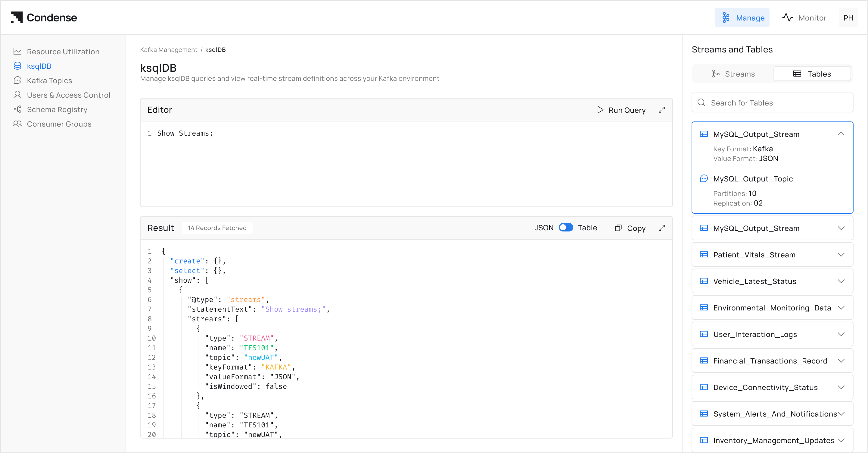The image size is (868, 453).
Task: Open the Monitor section
Action: pyautogui.click(x=804, y=17)
